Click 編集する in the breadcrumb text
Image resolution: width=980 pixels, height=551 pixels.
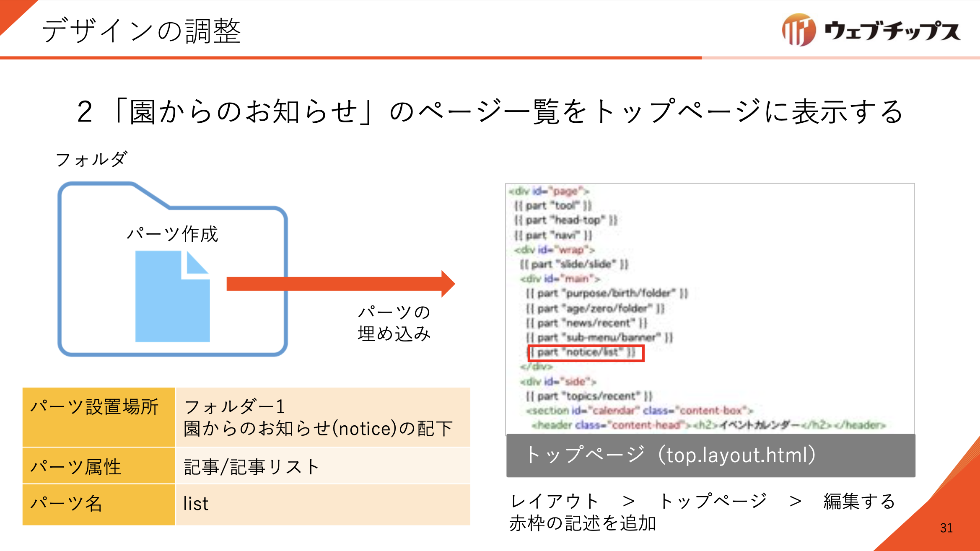[860, 501]
